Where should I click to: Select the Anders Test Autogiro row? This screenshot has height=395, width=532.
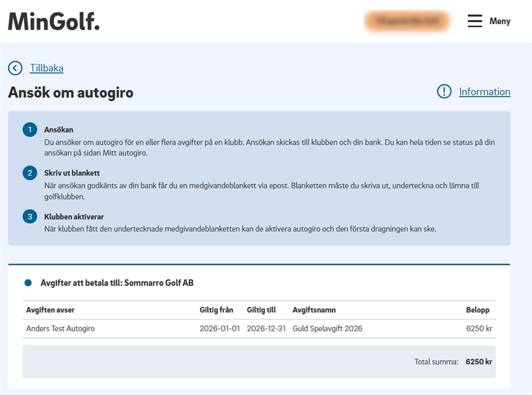pos(60,329)
